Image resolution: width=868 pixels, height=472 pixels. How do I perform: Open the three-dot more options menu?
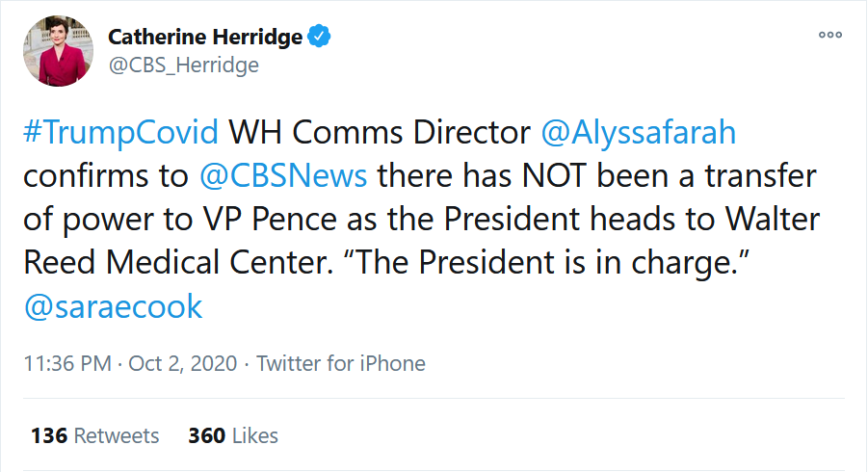click(830, 35)
